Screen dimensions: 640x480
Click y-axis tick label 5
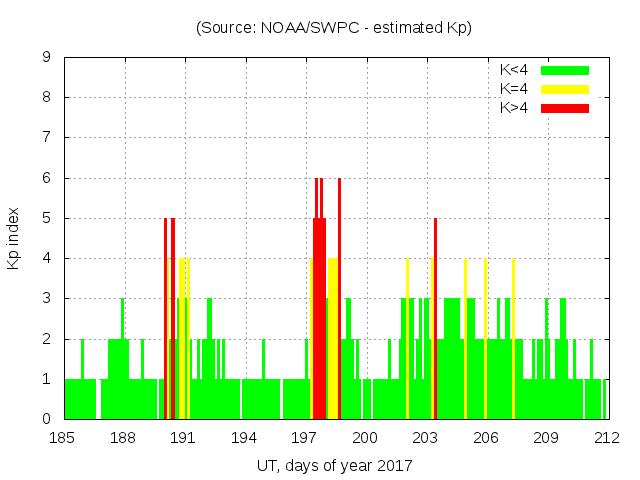(x=47, y=218)
